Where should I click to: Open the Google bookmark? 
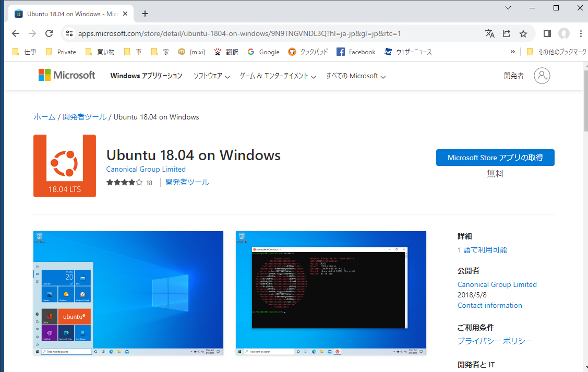pos(263,52)
